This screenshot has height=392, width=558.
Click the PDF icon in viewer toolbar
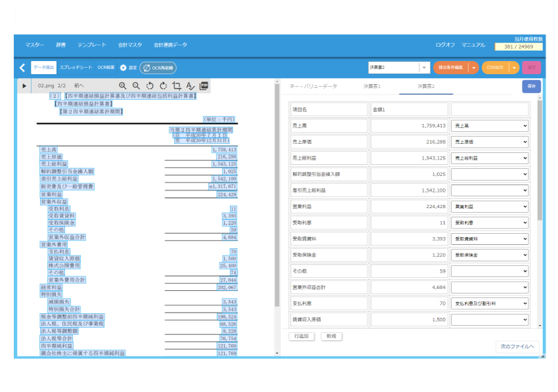coord(204,85)
